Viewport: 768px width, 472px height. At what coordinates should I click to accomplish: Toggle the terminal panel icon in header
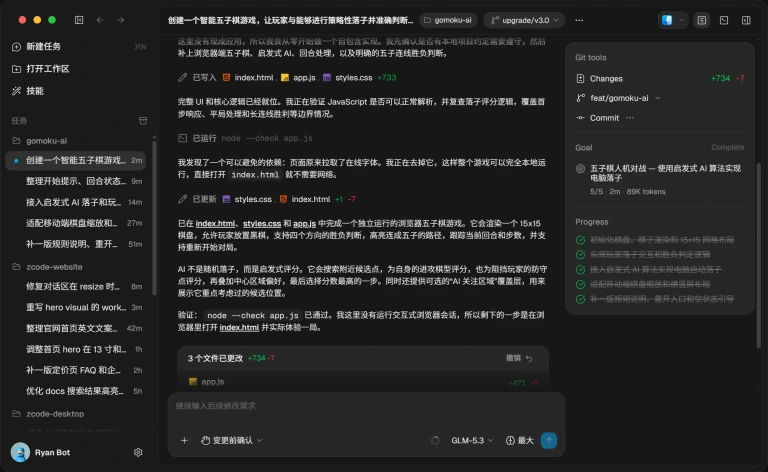tap(724, 20)
